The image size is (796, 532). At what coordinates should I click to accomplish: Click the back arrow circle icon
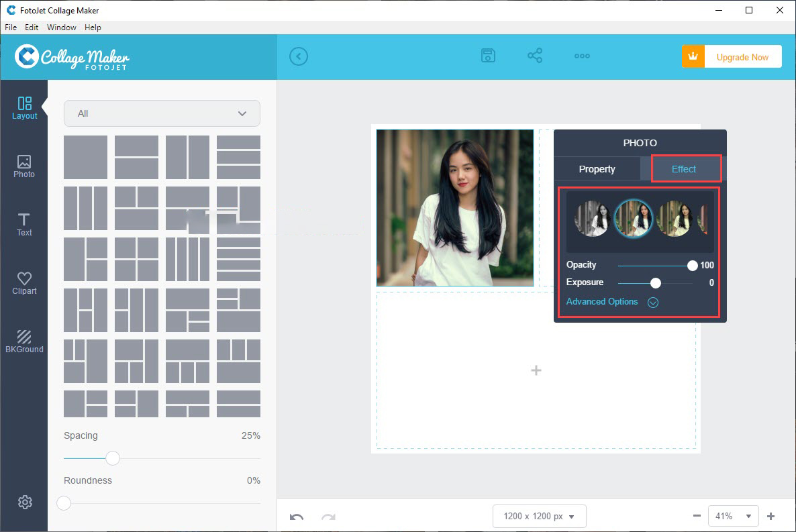pos(299,56)
